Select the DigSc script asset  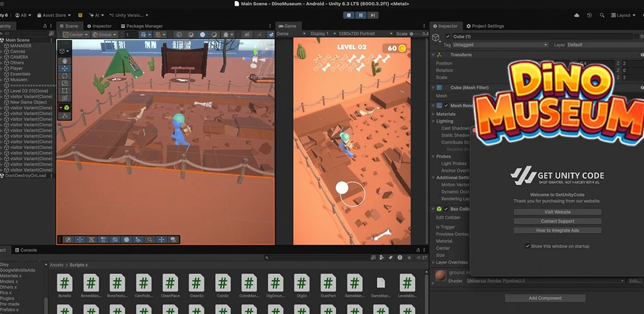point(302,286)
